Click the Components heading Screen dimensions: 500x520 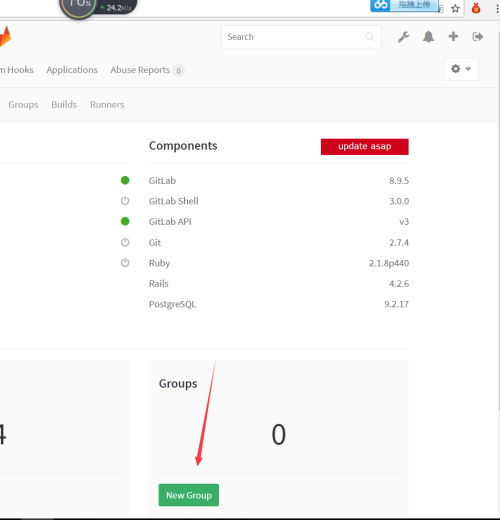183,146
